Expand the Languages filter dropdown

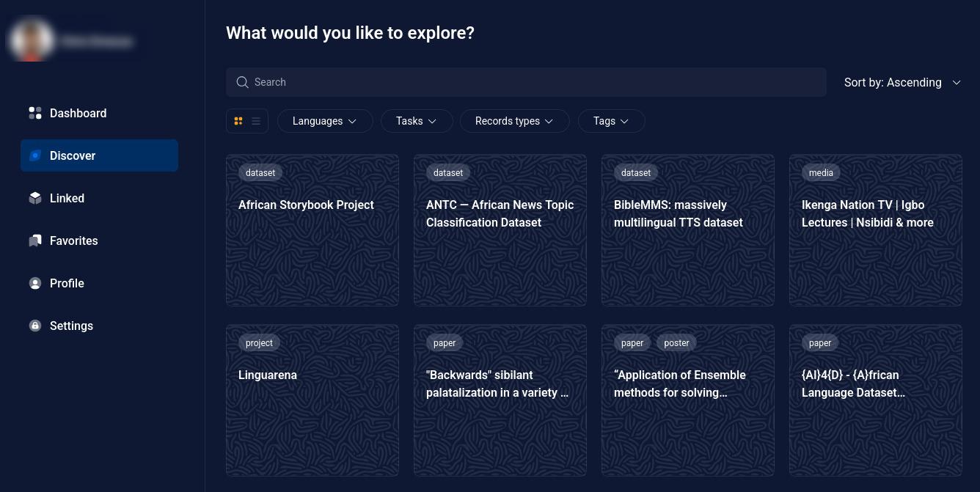pos(325,121)
